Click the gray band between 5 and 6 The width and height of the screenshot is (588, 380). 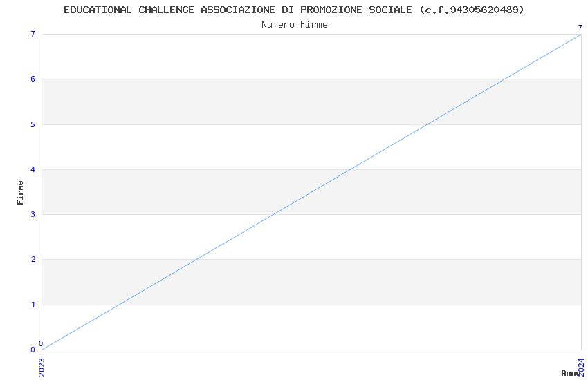click(208, 102)
